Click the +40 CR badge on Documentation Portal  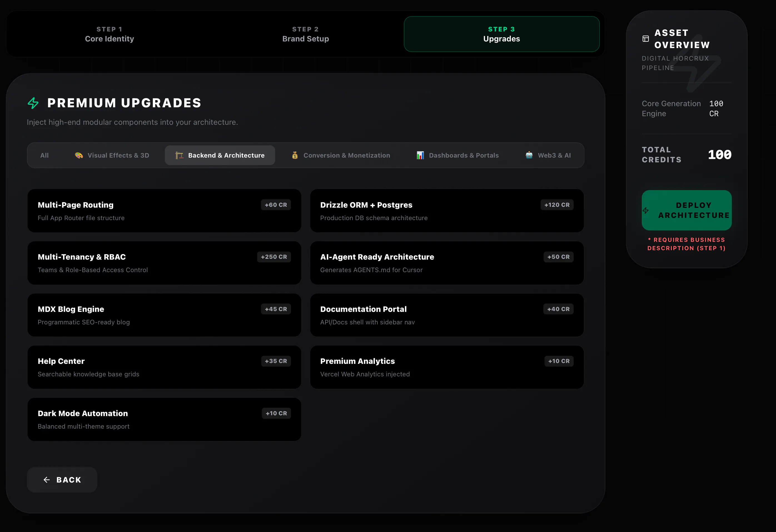click(x=558, y=309)
